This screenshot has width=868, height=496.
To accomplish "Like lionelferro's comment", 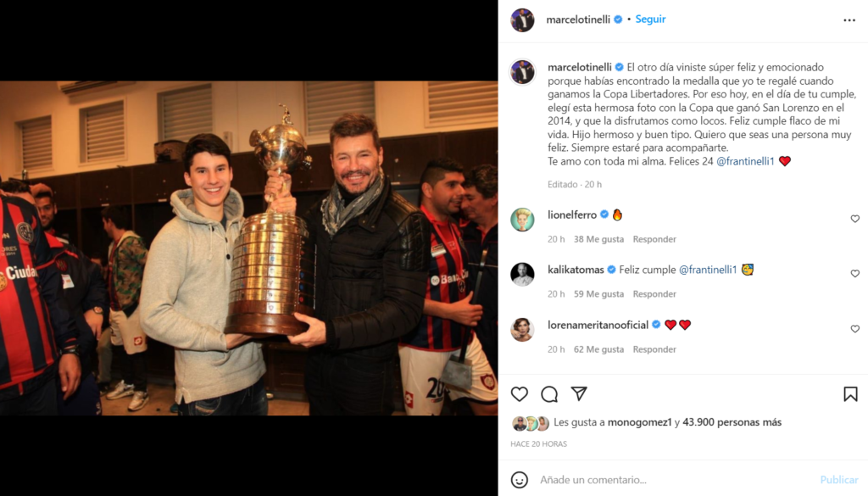I will pyautogui.click(x=854, y=219).
